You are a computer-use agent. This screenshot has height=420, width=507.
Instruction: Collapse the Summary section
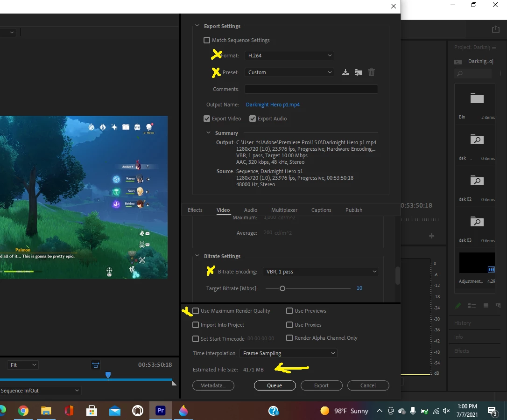point(208,133)
